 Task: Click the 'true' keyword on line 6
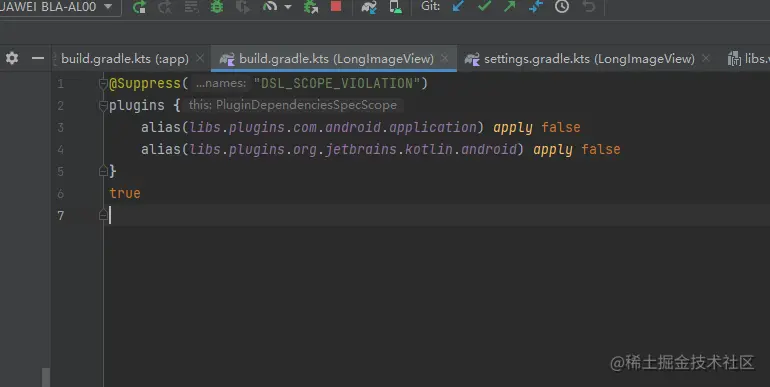125,193
